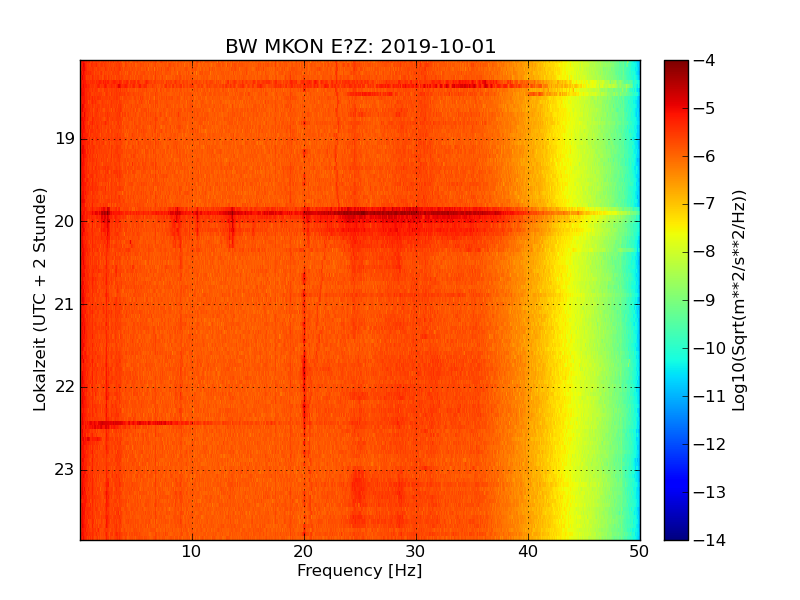Click the y-axis tick label 22
This screenshot has width=800, height=600.
pyautogui.click(x=65, y=387)
